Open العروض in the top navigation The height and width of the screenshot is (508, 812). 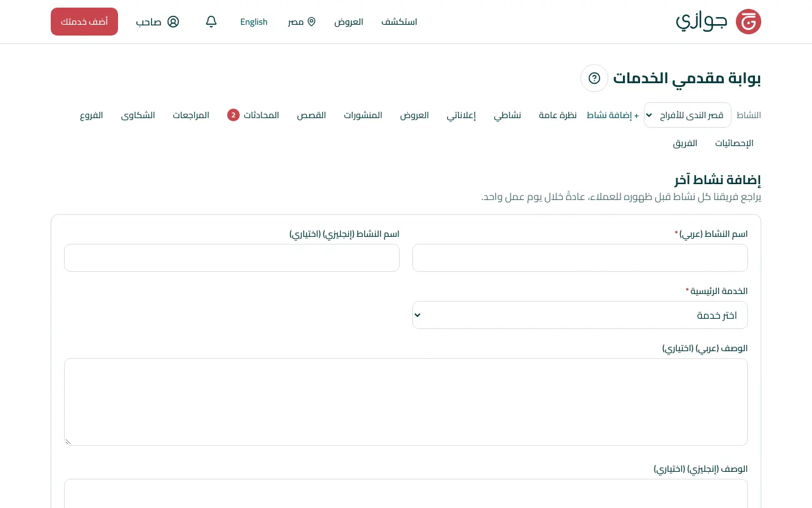[x=349, y=22]
